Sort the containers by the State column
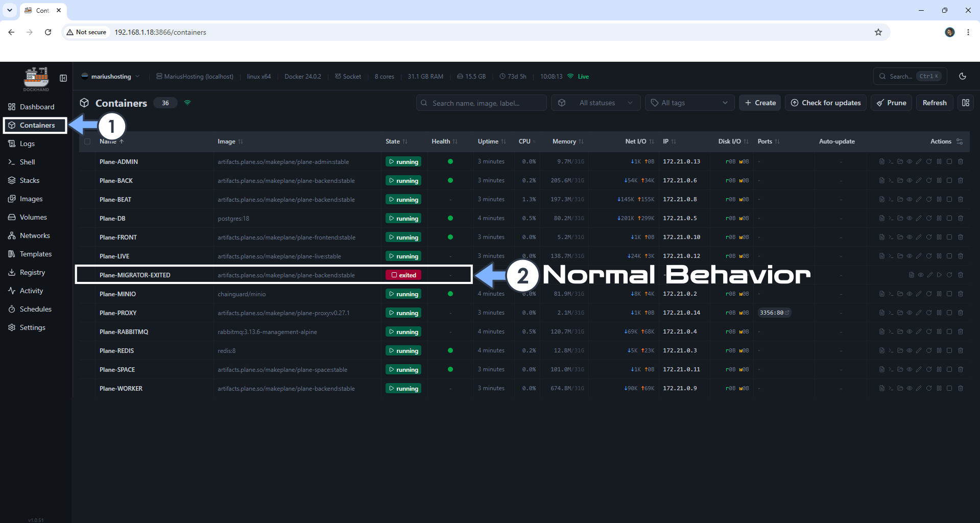 coord(396,141)
